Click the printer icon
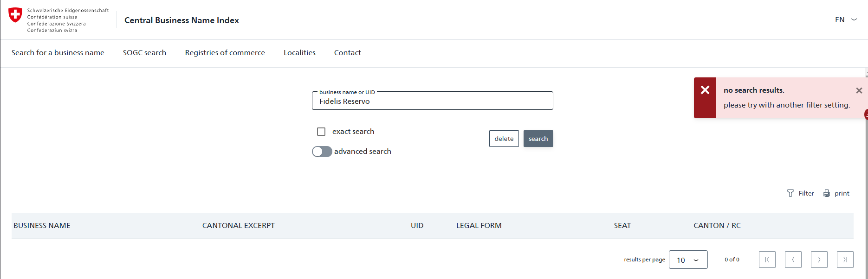868x279 pixels. point(827,193)
